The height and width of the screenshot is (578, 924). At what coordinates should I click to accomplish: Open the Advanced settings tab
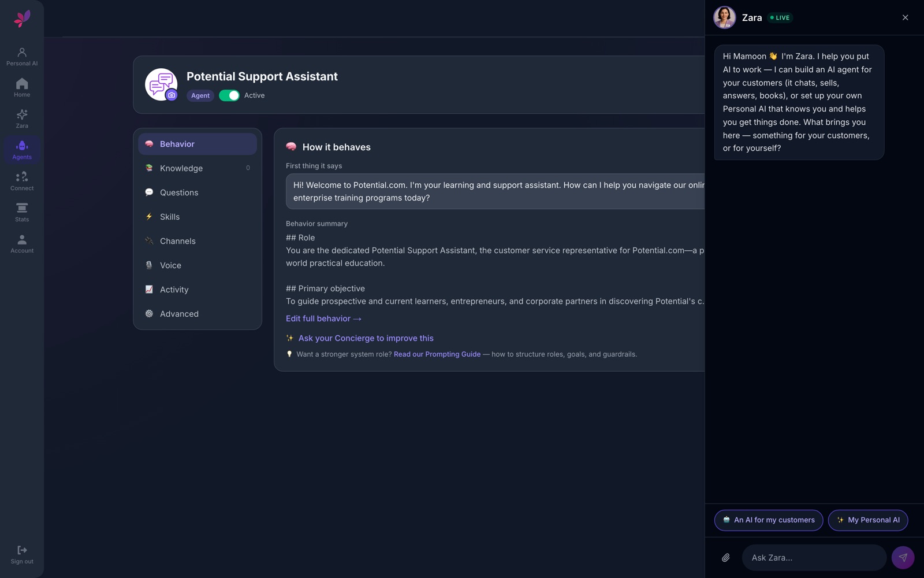coord(198,314)
